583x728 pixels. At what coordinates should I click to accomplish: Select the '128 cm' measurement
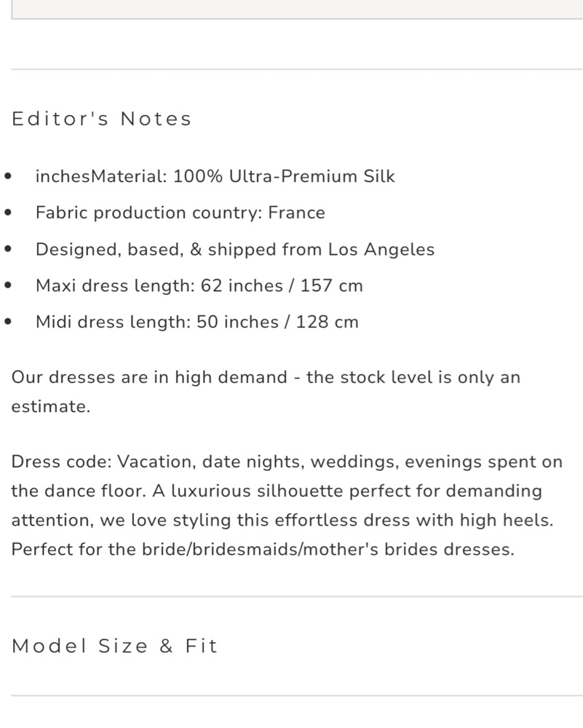[x=328, y=322]
